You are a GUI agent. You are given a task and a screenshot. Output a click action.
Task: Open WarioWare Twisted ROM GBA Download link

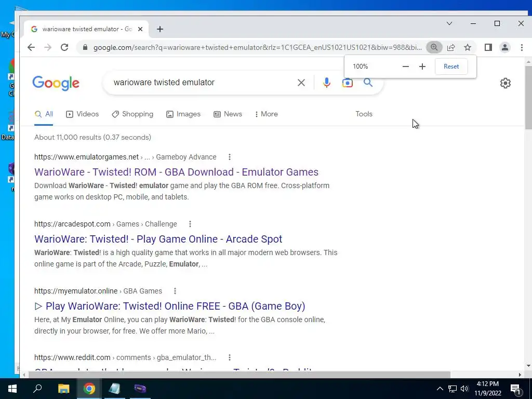click(177, 172)
